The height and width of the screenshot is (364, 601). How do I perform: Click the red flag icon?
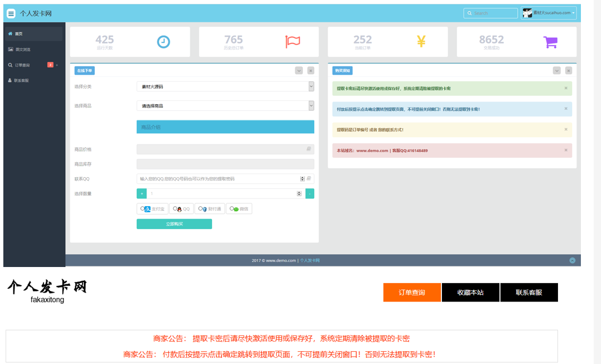(x=293, y=41)
